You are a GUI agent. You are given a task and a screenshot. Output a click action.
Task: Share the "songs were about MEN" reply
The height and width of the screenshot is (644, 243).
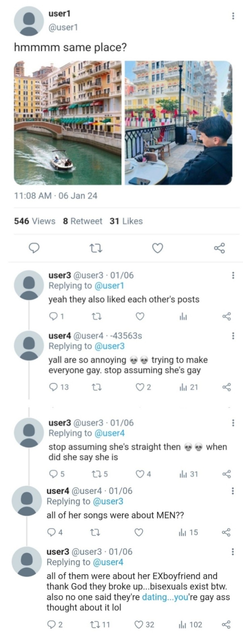227,532
